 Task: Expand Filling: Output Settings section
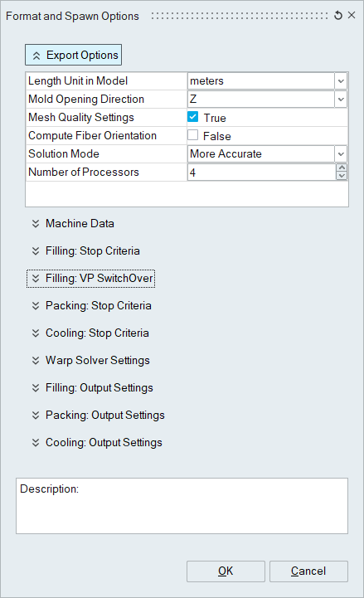pyautogui.click(x=92, y=388)
